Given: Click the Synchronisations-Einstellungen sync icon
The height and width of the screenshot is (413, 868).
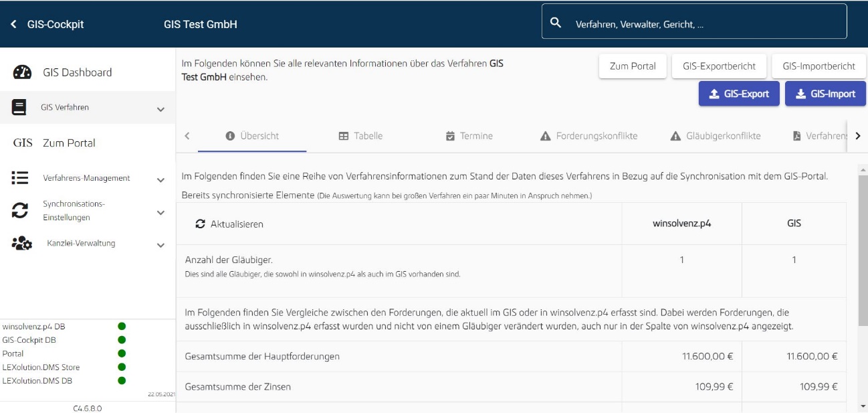Looking at the screenshot, I should pyautogui.click(x=20, y=211).
